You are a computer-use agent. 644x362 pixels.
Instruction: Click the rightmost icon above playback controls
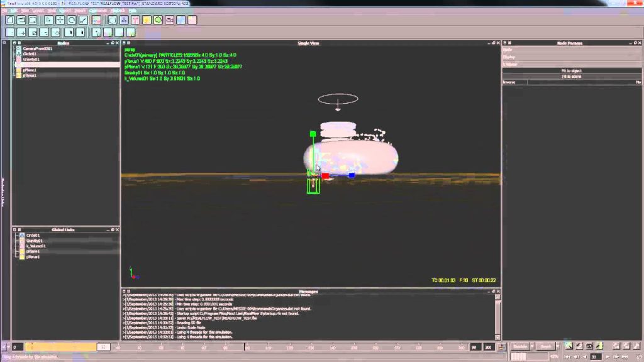636,346
